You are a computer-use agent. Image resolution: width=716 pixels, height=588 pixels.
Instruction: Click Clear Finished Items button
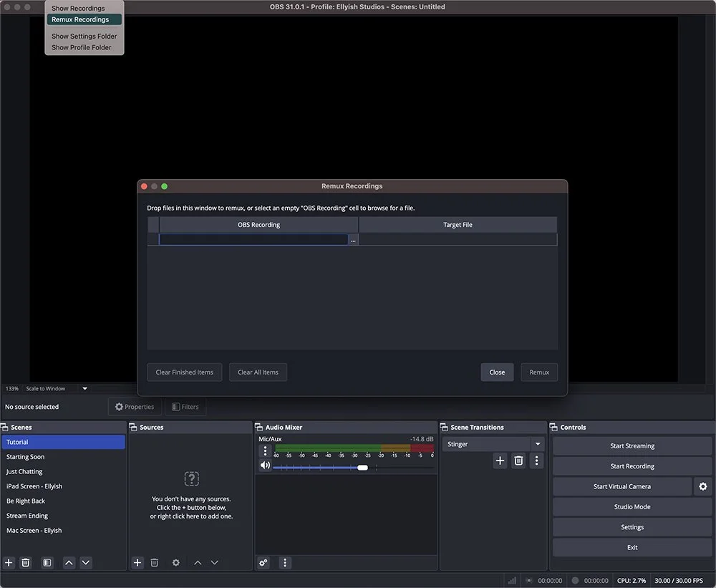tap(185, 372)
